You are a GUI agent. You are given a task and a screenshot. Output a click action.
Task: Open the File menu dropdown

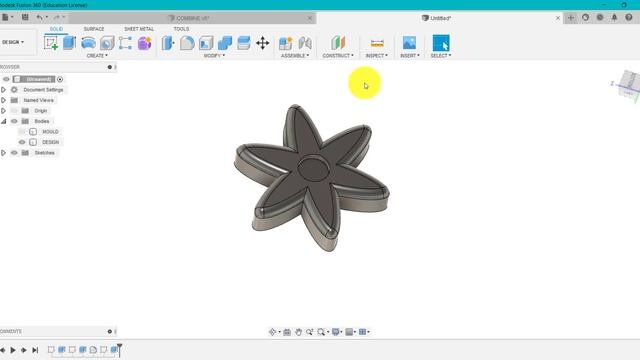point(7,17)
